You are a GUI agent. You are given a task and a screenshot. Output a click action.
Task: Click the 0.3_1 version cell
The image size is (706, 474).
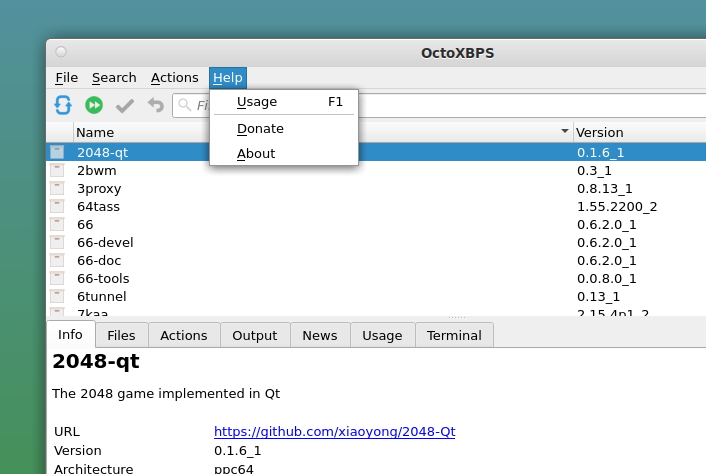[594, 171]
